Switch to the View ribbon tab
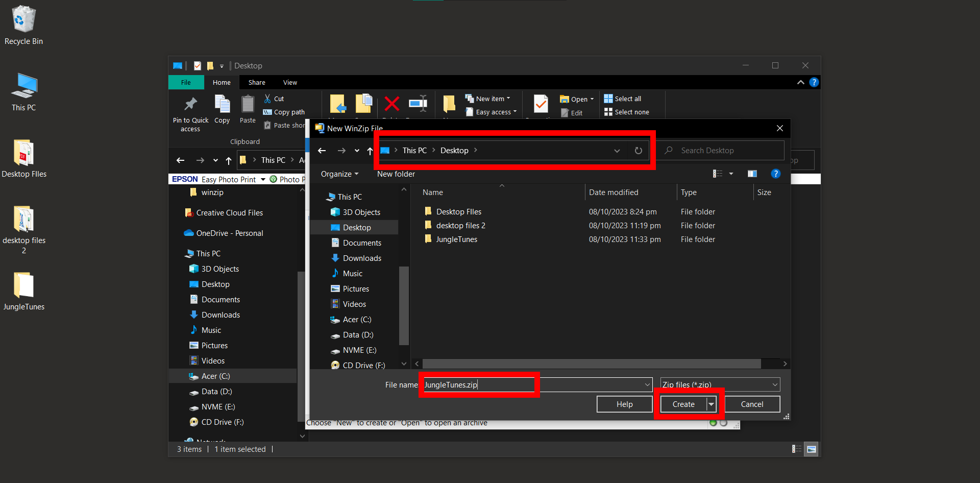Screen dimensions: 980x483 point(289,82)
